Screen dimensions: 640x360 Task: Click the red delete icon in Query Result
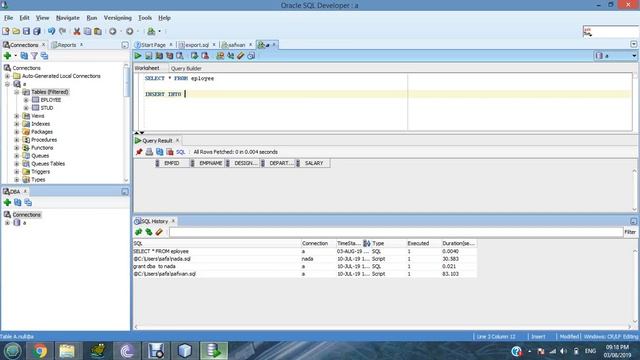[x=170, y=152]
